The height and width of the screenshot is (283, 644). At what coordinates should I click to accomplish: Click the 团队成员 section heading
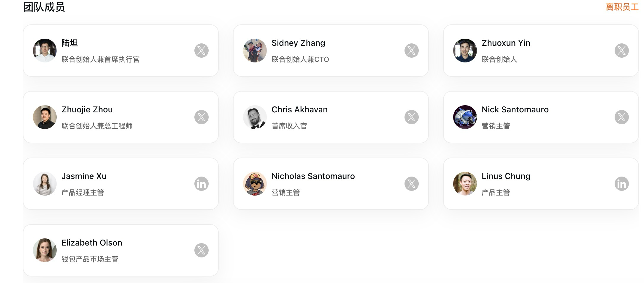pos(44,7)
